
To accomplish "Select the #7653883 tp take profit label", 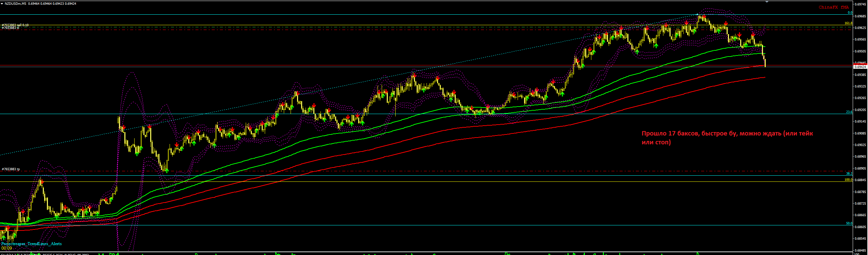I will point(11,169).
